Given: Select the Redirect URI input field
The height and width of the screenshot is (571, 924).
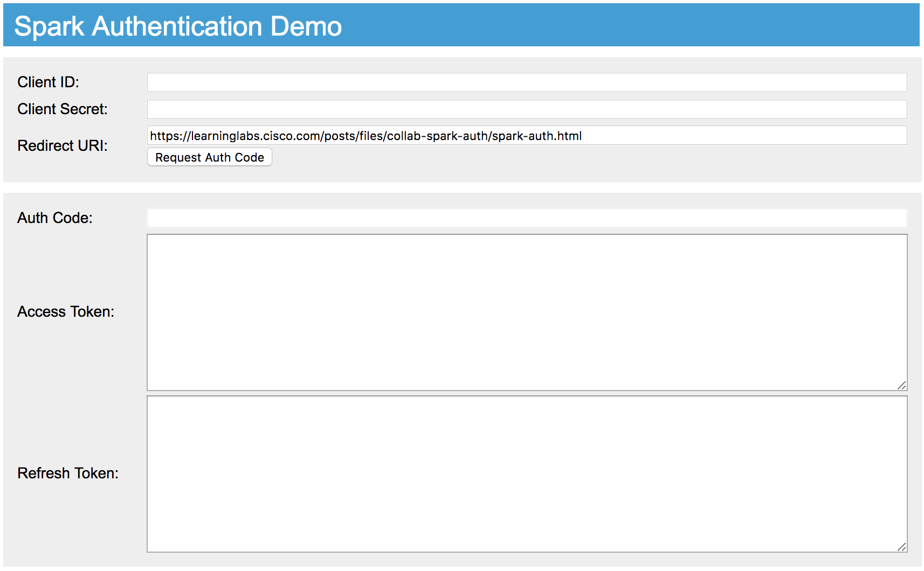Looking at the screenshot, I should coord(527,135).
